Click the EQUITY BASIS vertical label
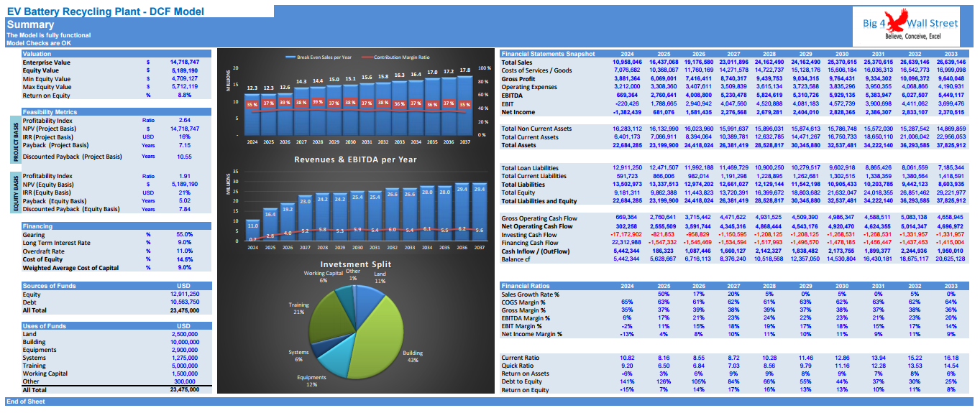The width and height of the screenshot is (980, 413). tap(15, 192)
